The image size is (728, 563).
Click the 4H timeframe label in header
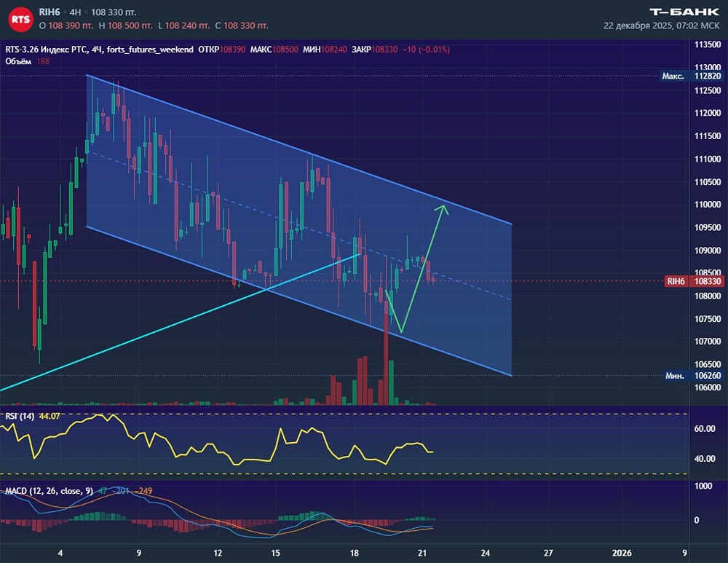pos(75,12)
